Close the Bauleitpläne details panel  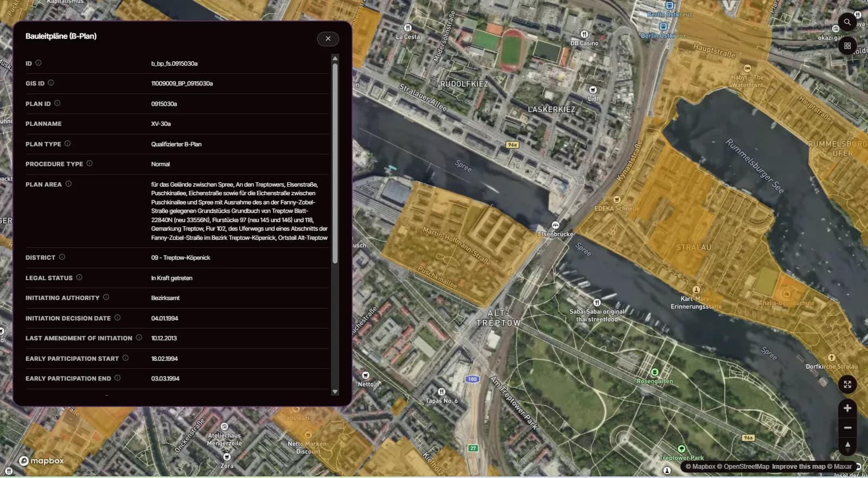328,39
